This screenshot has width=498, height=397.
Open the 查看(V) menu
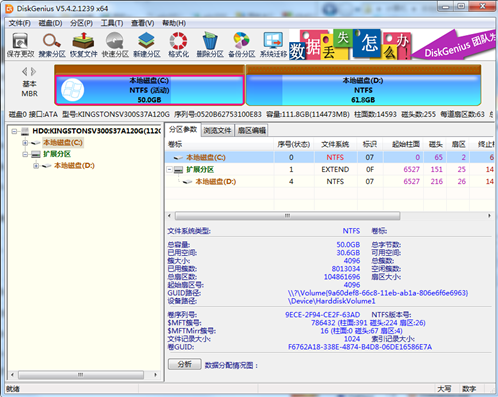coord(142,23)
